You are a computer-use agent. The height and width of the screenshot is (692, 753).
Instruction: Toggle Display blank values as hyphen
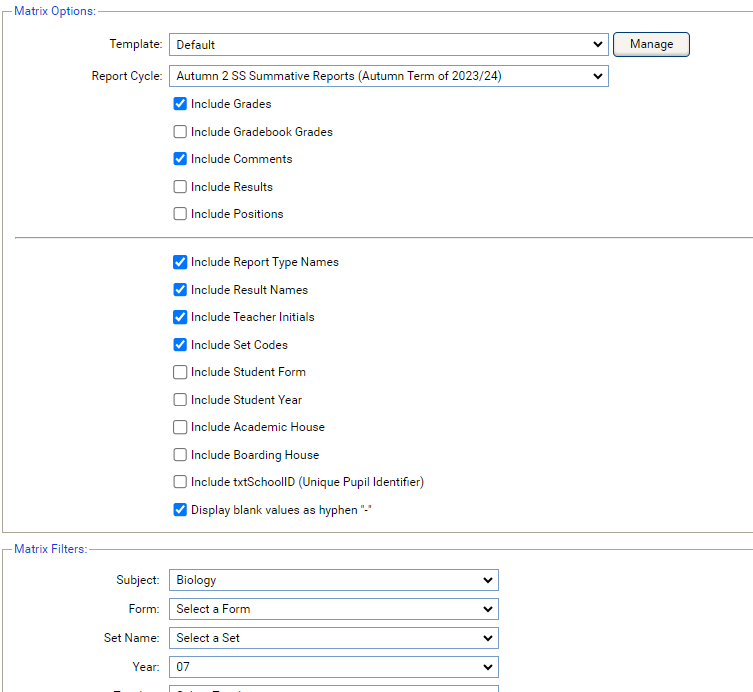pos(180,510)
